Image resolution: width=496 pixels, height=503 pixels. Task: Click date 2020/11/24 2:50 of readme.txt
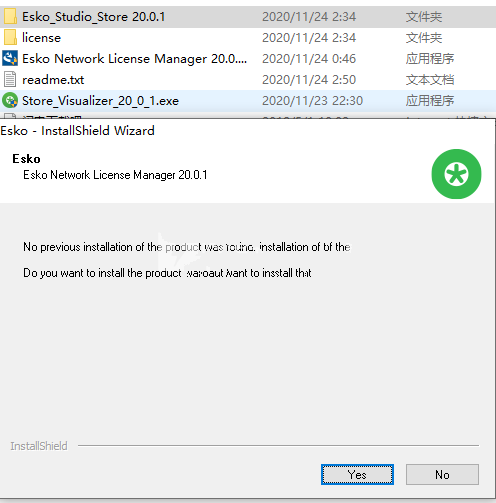[309, 80]
